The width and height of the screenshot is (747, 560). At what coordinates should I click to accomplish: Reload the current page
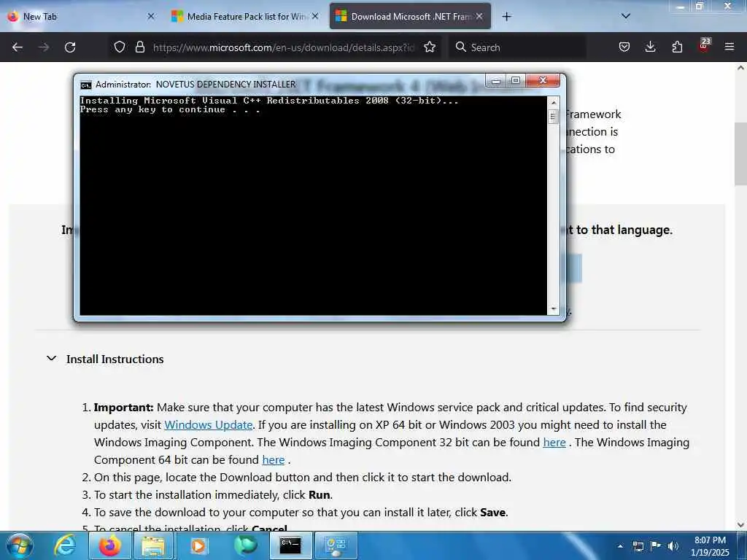click(70, 47)
